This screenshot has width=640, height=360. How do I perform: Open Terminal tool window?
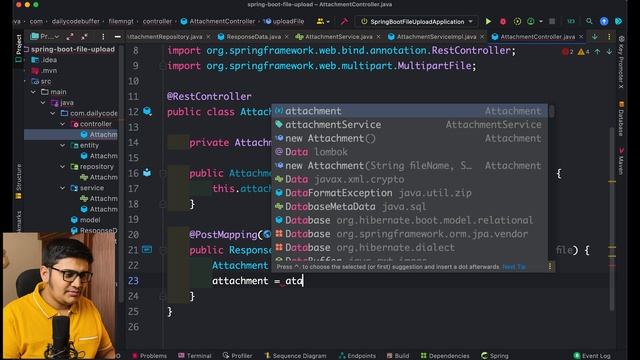(195, 356)
